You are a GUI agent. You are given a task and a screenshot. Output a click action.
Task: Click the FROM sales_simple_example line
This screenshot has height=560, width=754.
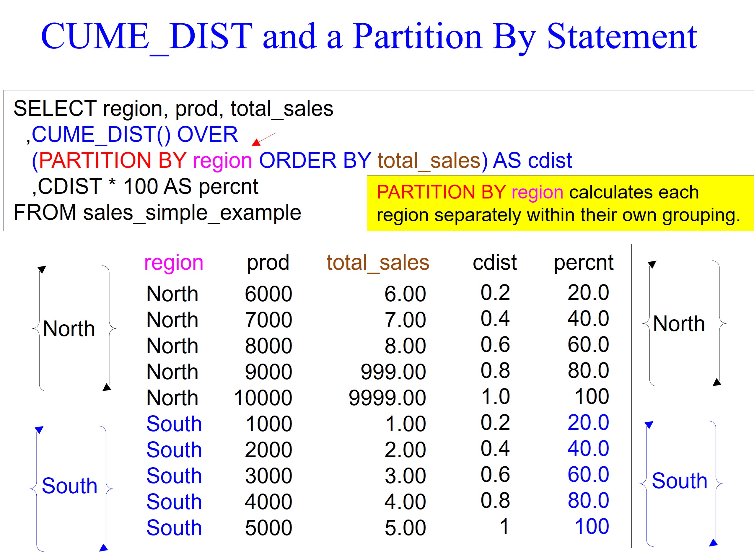point(157,213)
